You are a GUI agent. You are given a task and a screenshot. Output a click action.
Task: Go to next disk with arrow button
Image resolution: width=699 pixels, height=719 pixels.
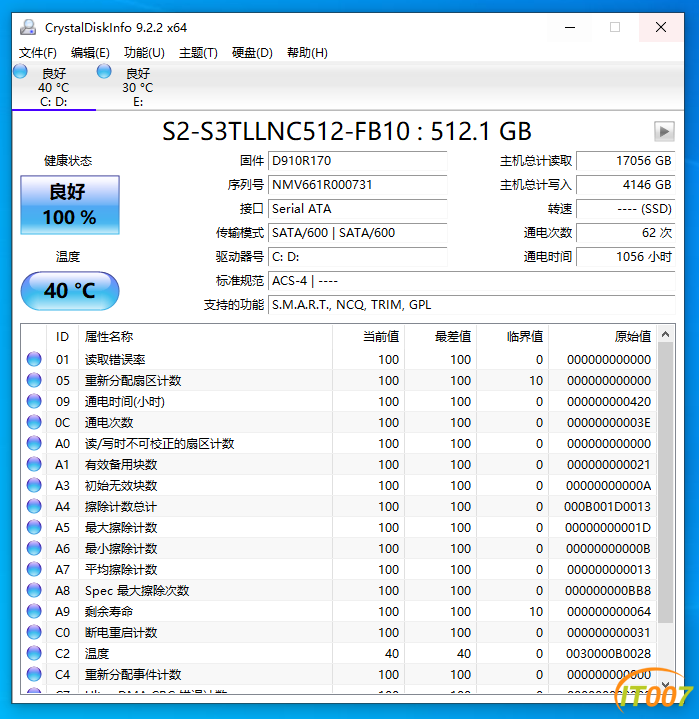pyautogui.click(x=664, y=132)
